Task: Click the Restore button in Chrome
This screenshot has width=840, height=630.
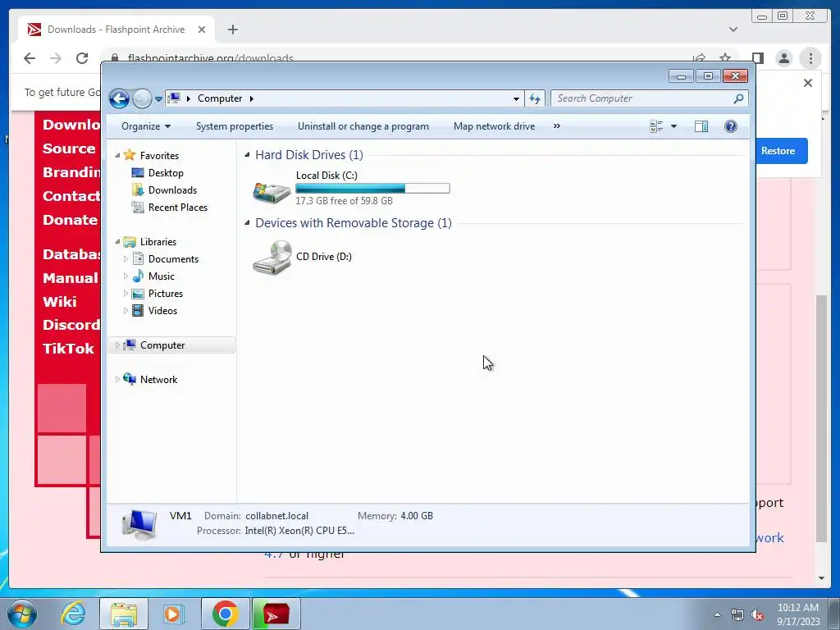Action: (778, 151)
